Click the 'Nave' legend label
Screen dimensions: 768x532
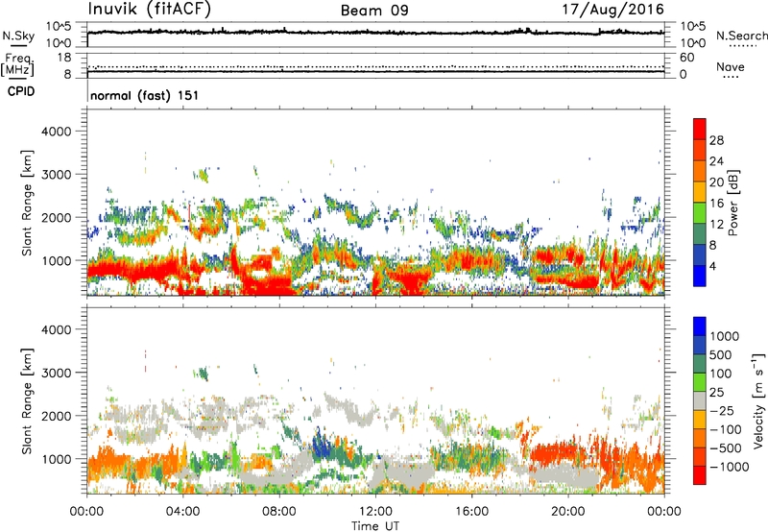tap(730, 66)
